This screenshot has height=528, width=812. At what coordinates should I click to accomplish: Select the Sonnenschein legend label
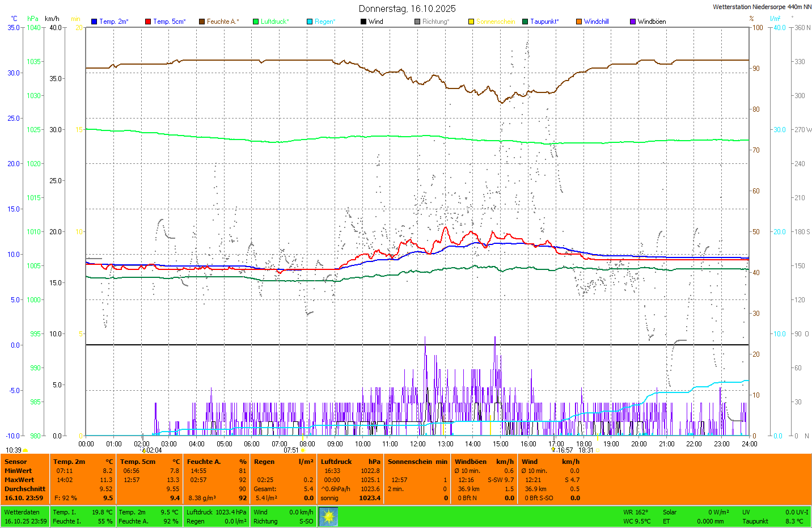[x=495, y=22]
